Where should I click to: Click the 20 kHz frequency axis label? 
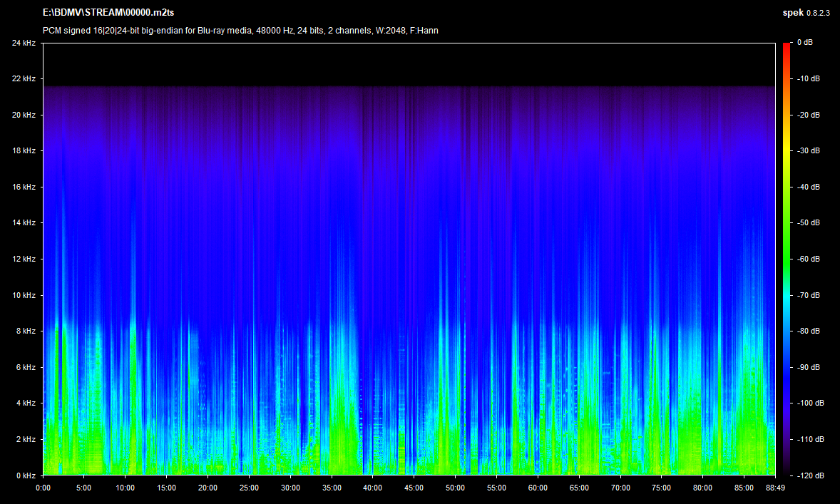pos(24,115)
